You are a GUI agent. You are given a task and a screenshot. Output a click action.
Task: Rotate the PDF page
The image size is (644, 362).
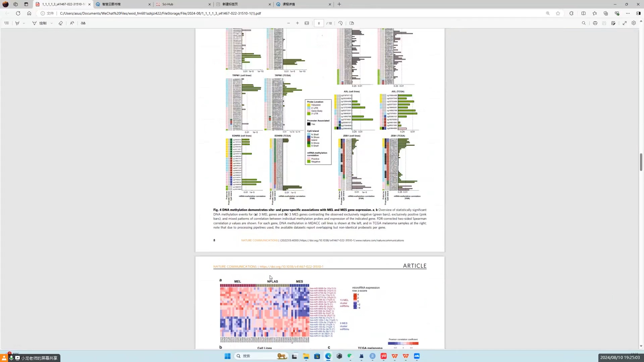[340, 23]
